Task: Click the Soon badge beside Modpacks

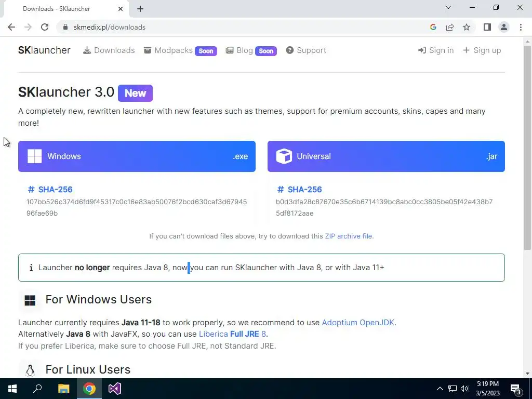Action: pos(206,51)
